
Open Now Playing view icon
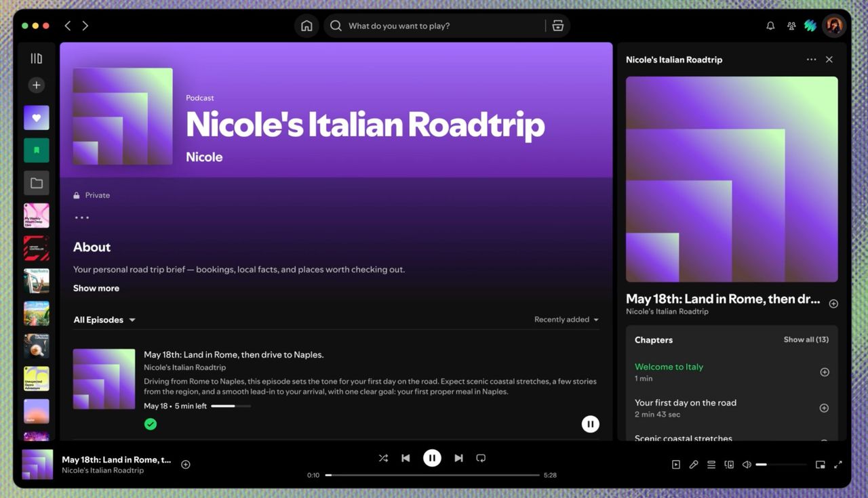676,465
